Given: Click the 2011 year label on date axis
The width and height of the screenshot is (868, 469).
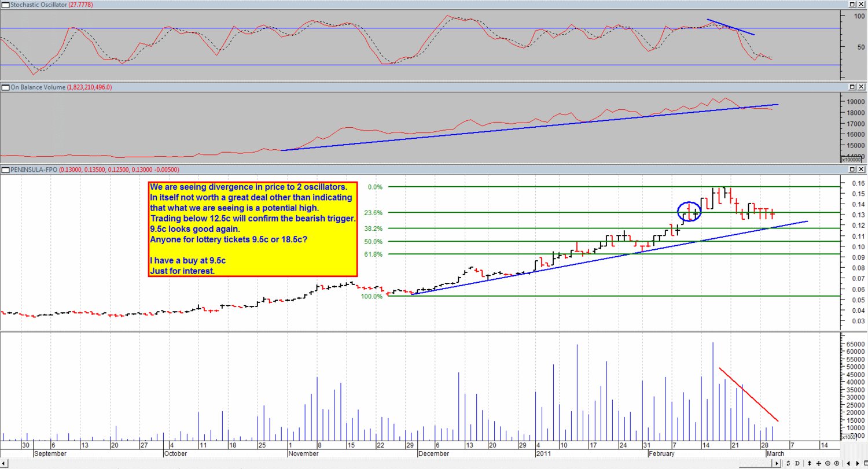Looking at the screenshot, I should coord(542,454).
